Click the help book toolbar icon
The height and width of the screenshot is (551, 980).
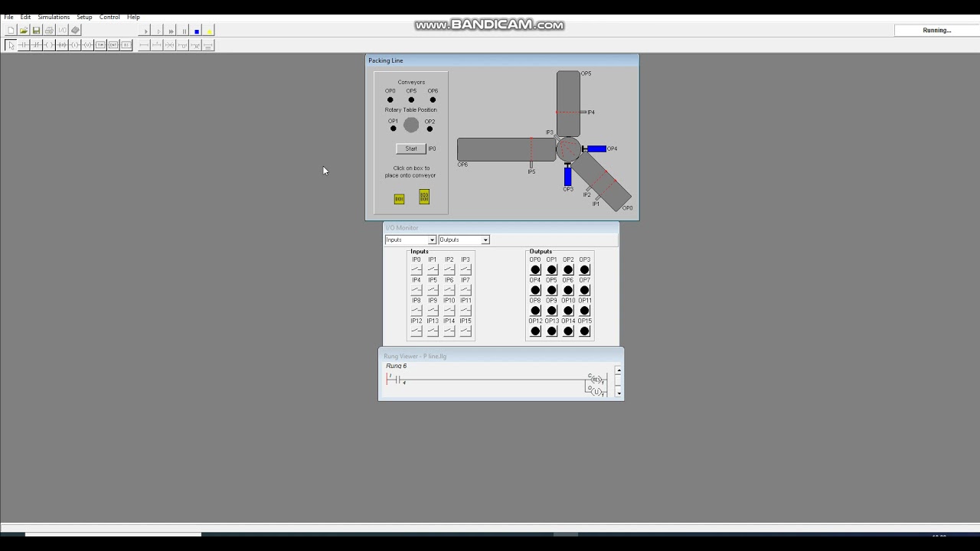75,31
